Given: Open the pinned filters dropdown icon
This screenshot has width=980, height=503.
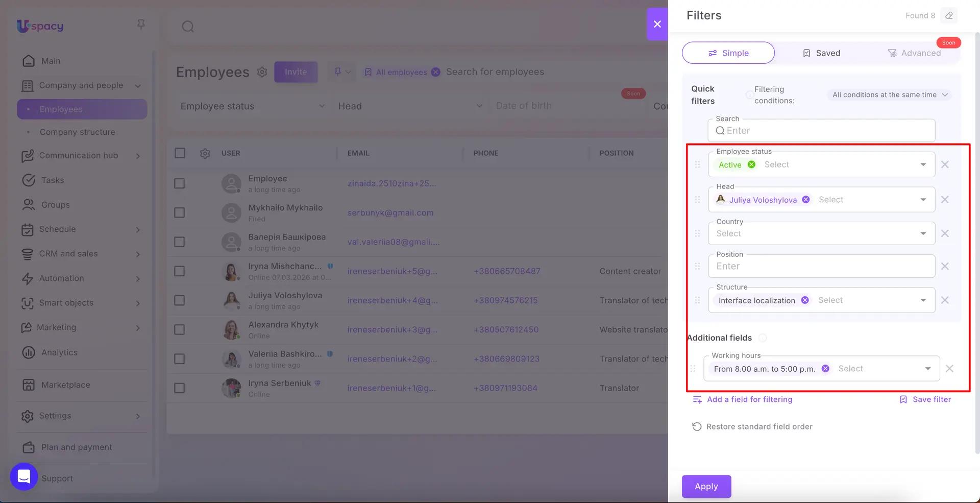Looking at the screenshot, I should coord(342,72).
